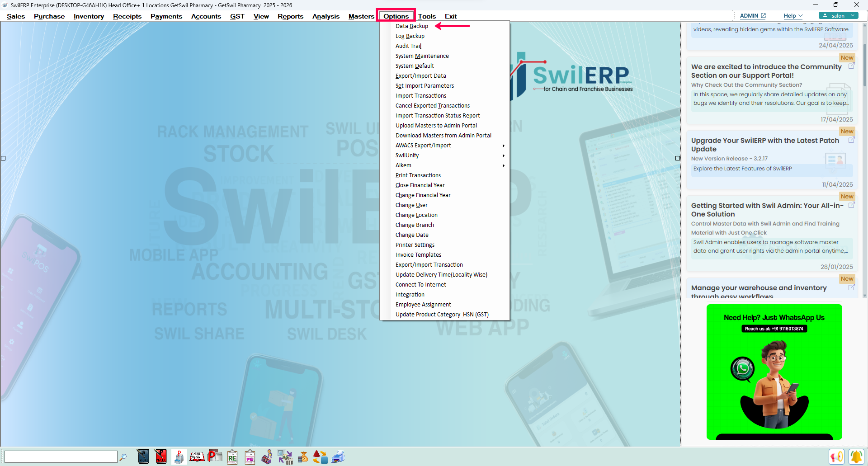Open the RE clipboard icon
Viewport: 868px width, 466px height.
pyautogui.click(x=232, y=457)
